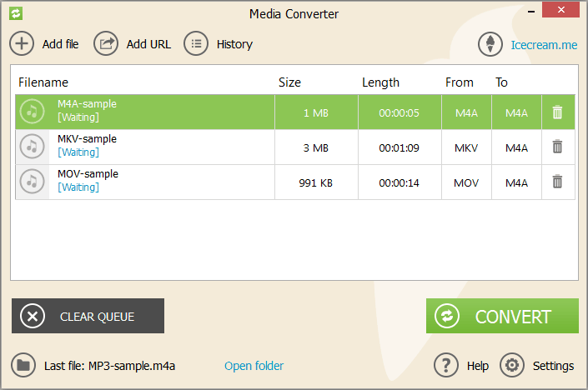Remove MKV-sample with its trash icon
Viewport: 588px width, 390px height.
(558, 147)
